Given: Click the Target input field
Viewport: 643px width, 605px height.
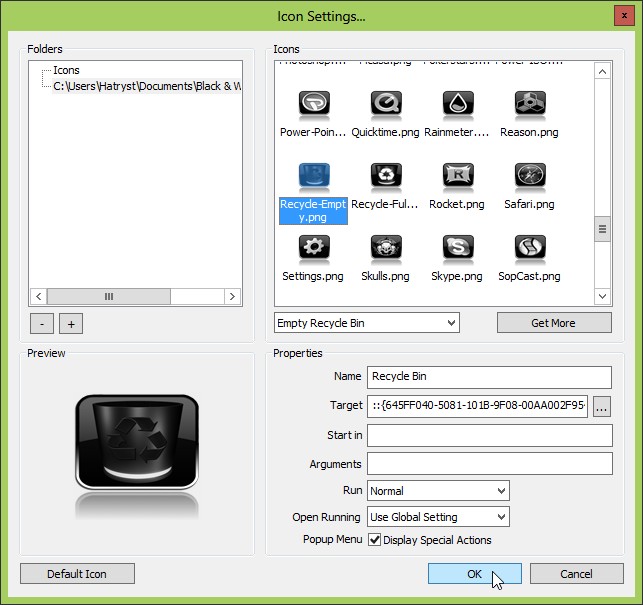Looking at the screenshot, I should [x=477, y=406].
